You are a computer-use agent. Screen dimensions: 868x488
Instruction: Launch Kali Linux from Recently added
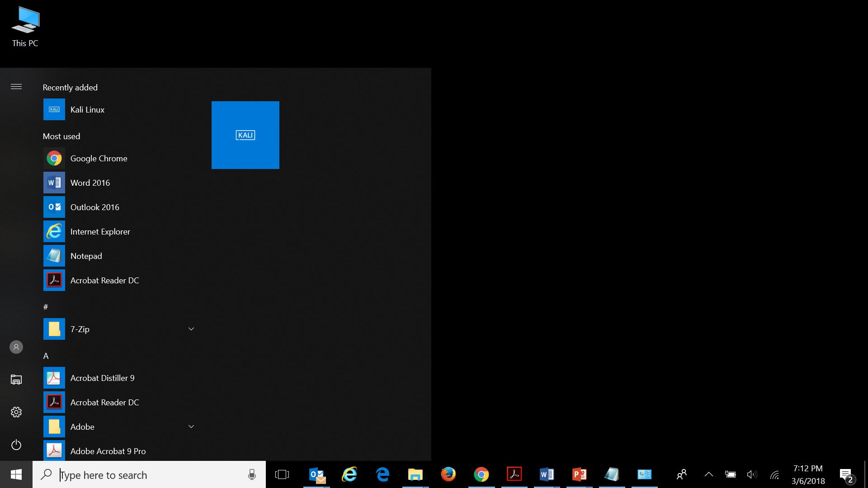pyautogui.click(x=120, y=109)
